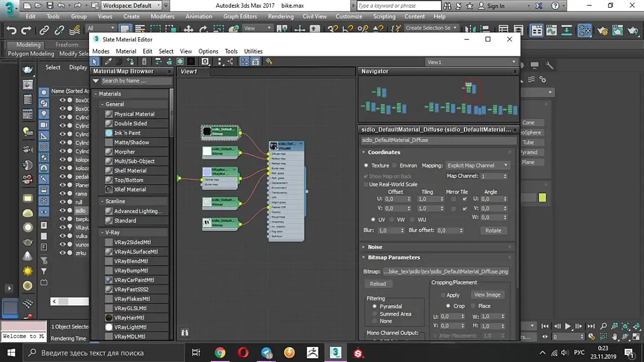Toggle visibility eye for the sidlo object
The height and width of the screenshot is (362, 644).
pos(62,211)
